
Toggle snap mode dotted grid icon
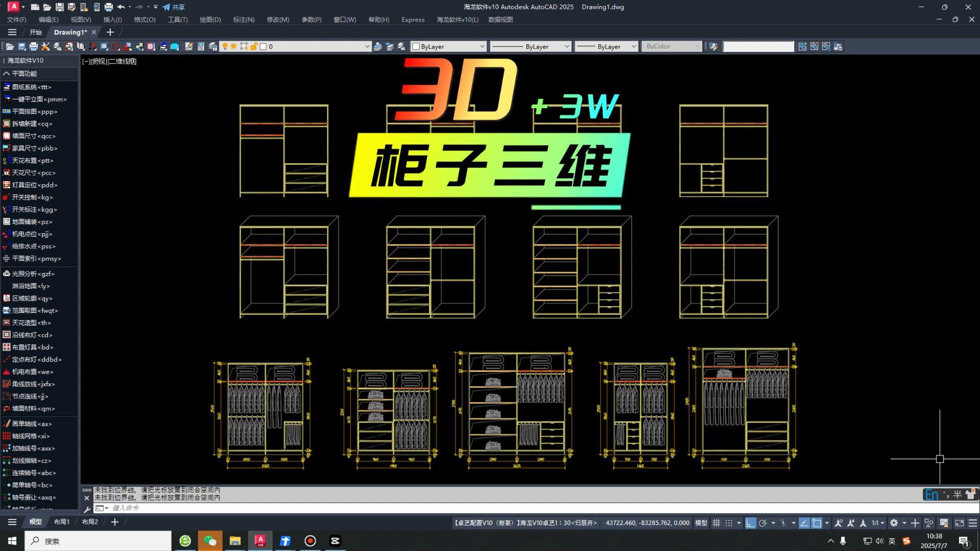(729, 523)
